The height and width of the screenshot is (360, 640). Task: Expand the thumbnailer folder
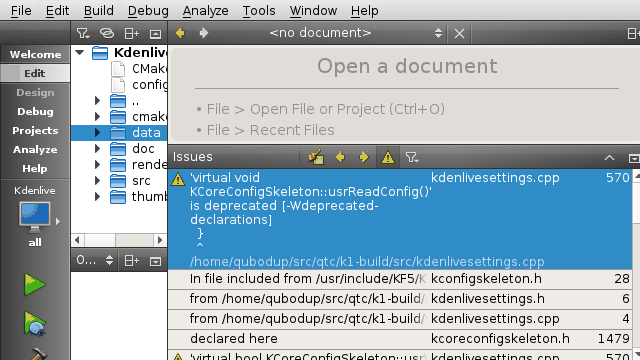click(97, 197)
